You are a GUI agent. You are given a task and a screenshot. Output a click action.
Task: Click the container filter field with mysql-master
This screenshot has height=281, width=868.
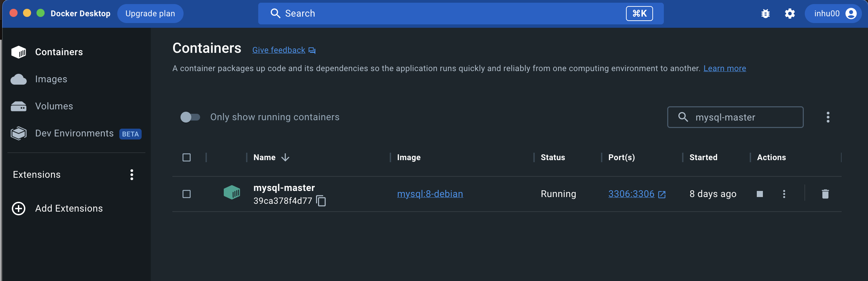pos(735,117)
